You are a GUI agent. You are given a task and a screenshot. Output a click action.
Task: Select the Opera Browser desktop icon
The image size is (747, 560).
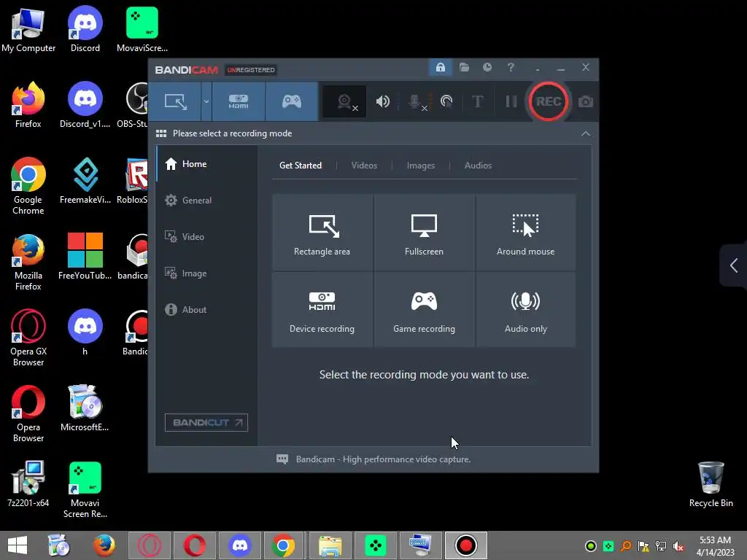click(x=28, y=413)
